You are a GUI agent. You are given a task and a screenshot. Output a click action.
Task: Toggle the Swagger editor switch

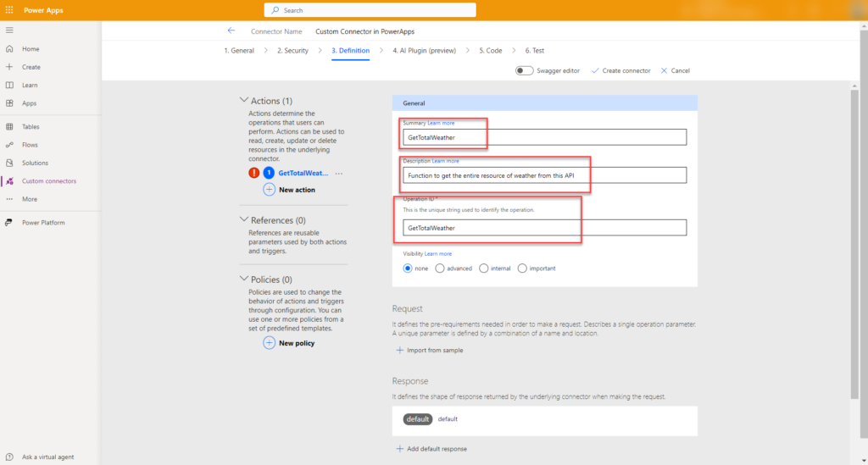click(x=524, y=70)
